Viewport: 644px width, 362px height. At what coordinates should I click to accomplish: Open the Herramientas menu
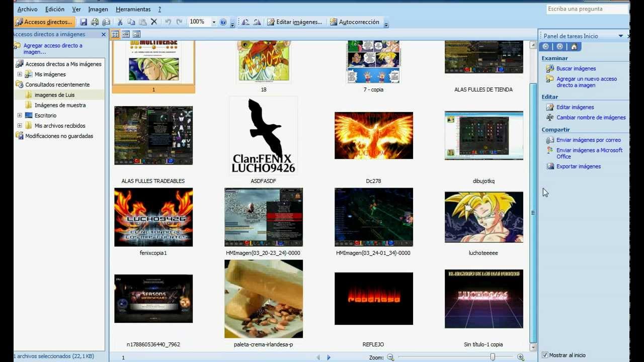pyautogui.click(x=133, y=9)
